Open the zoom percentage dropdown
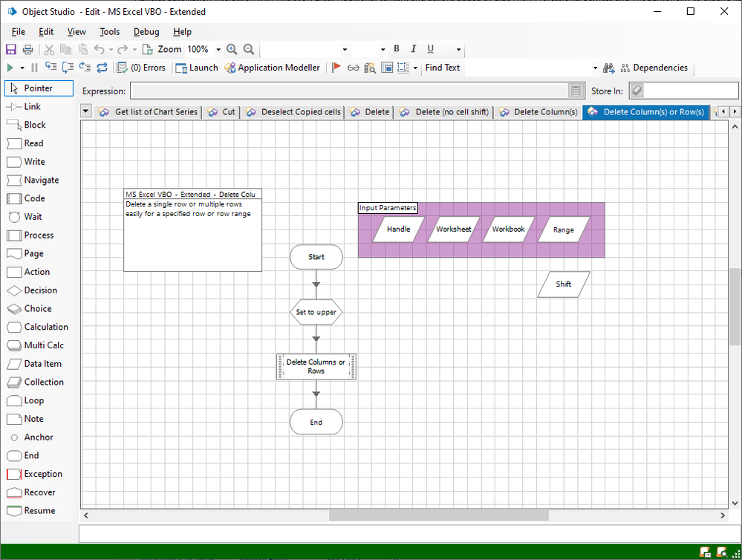The height and width of the screenshot is (560, 742). point(218,49)
